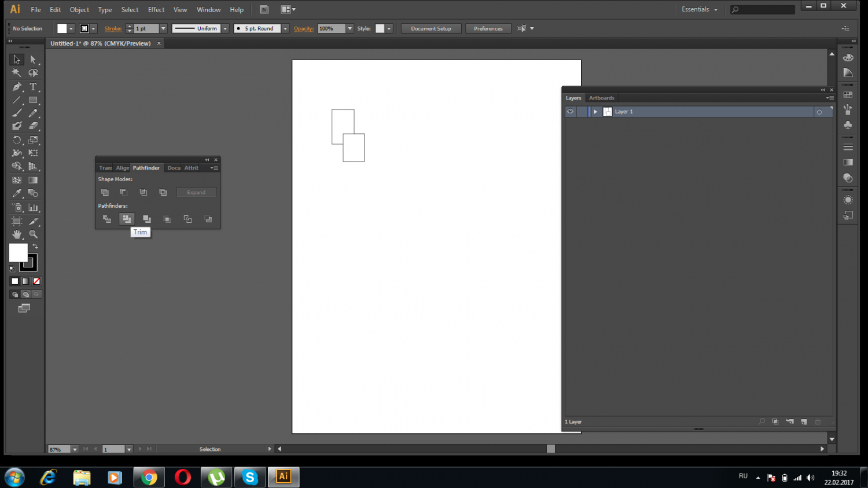The width and height of the screenshot is (868, 488).
Task: Click the Intersect shape mode icon
Action: point(144,192)
